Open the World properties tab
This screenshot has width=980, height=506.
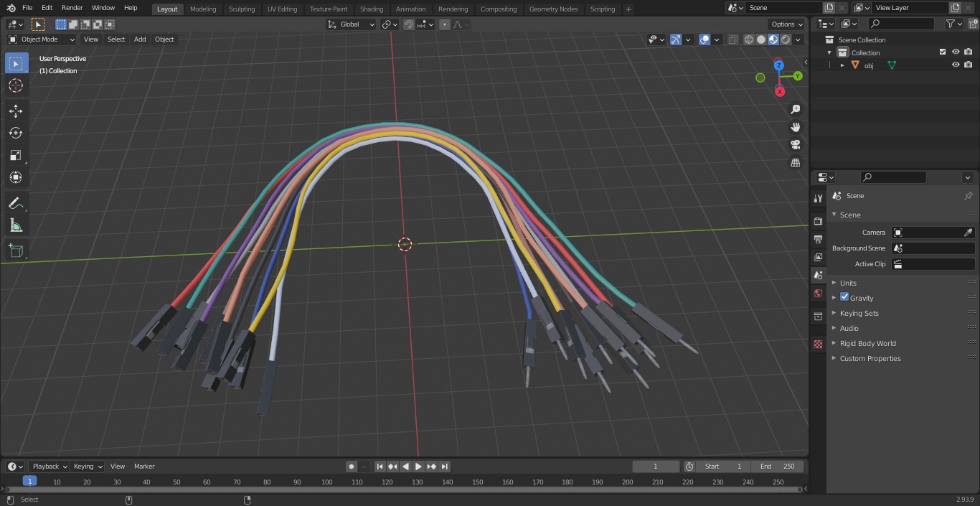pos(818,293)
